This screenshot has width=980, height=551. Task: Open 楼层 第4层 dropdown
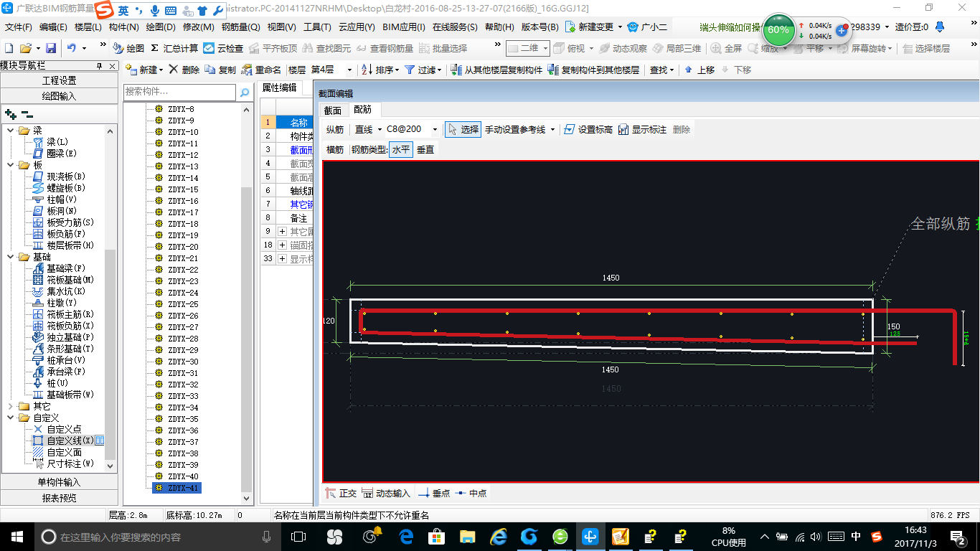point(349,70)
